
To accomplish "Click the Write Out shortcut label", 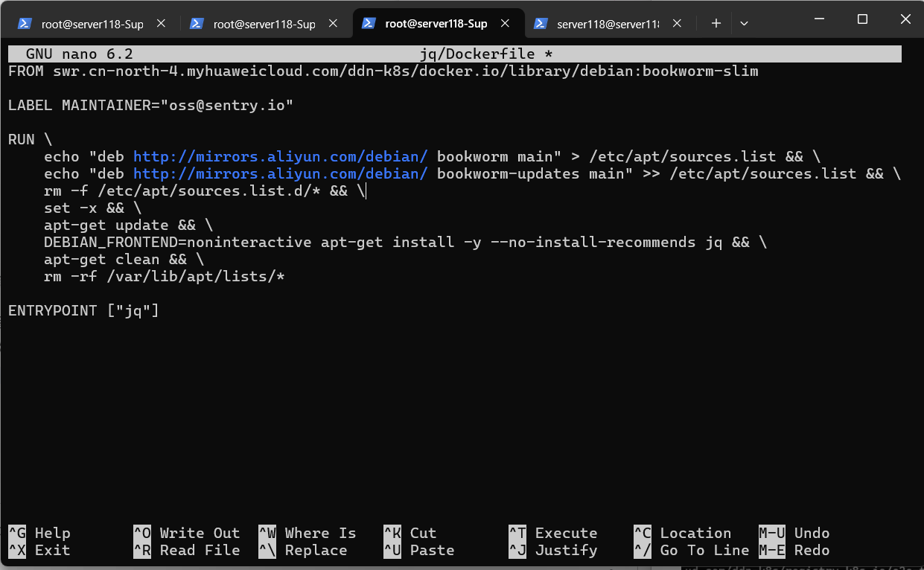I will pyautogui.click(x=200, y=533).
